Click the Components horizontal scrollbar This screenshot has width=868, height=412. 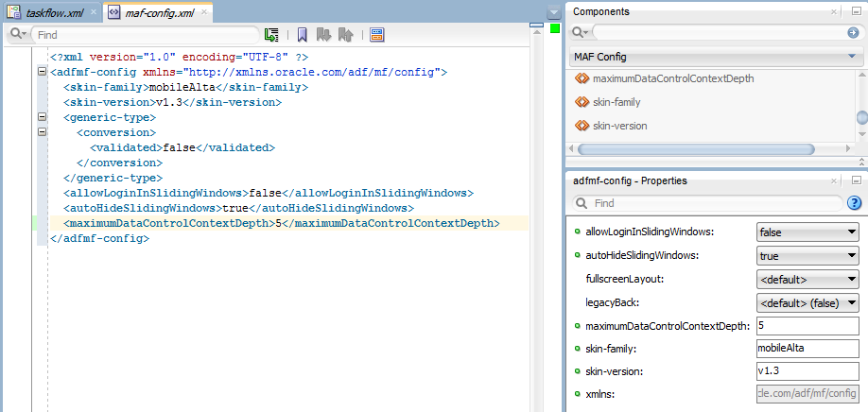click(696, 148)
